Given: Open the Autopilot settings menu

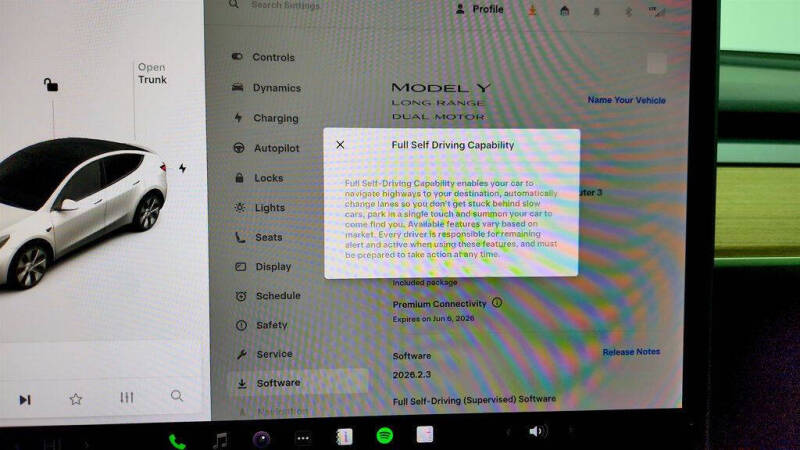Looking at the screenshot, I should [266, 148].
